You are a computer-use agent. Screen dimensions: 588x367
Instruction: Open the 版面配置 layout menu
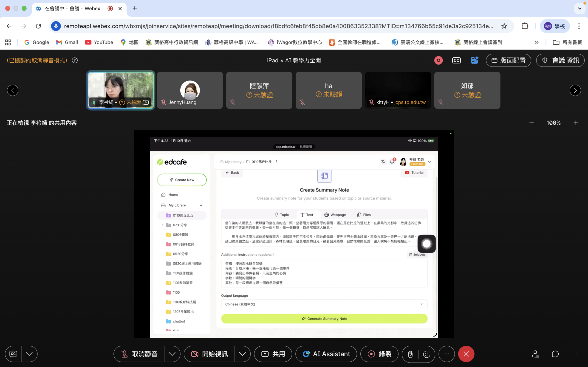508,60
